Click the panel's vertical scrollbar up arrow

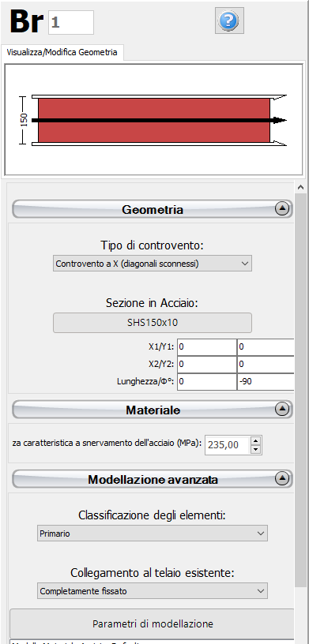pos(300,187)
